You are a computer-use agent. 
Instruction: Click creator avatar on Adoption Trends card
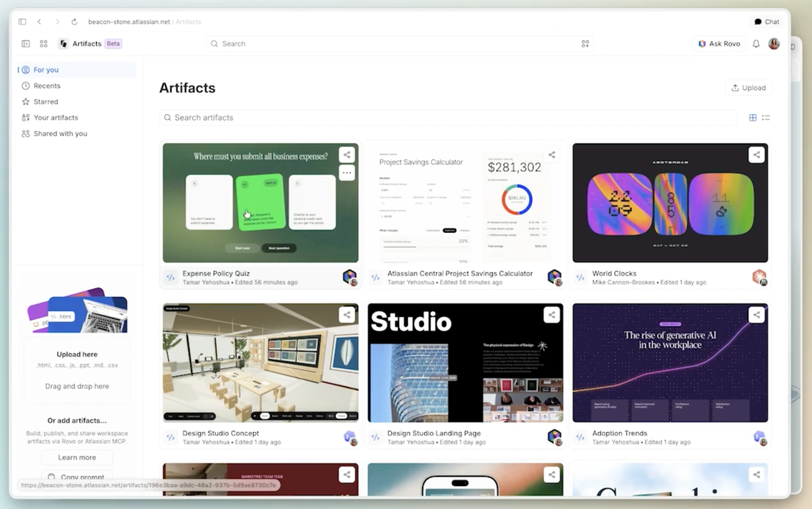coord(760,438)
